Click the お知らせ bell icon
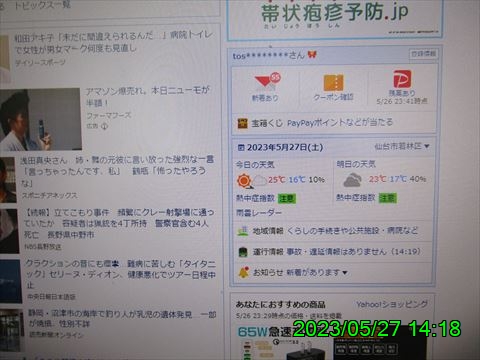 click(243, 272)
